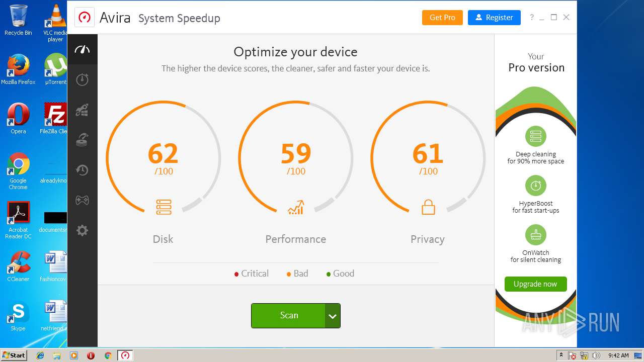Viewport: 644px width, 362px height.
Task: Show hidden system tray icons arrow
Action: pyautogui.click(x=561, y=355)
